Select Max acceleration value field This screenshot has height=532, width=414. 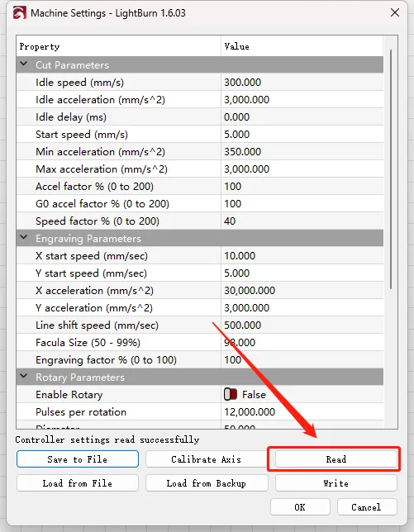click(x=302, y=169)
